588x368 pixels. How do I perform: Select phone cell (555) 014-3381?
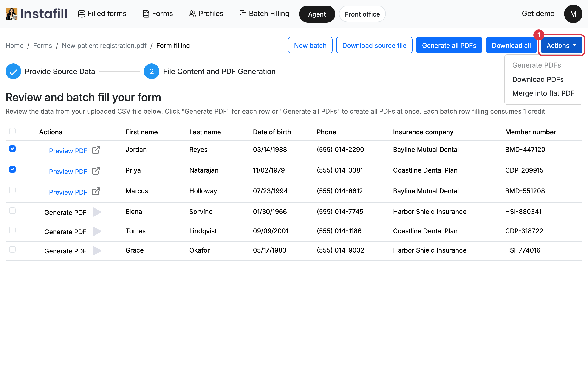[340, 170]
